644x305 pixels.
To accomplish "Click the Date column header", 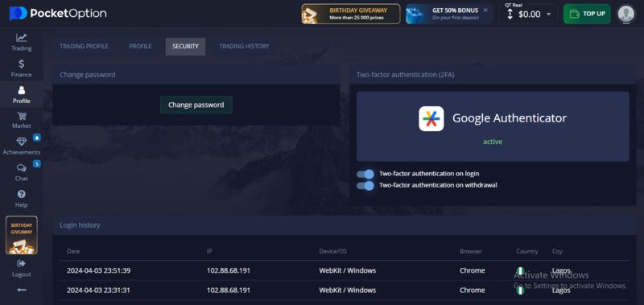I will click(x=73, y=251).
